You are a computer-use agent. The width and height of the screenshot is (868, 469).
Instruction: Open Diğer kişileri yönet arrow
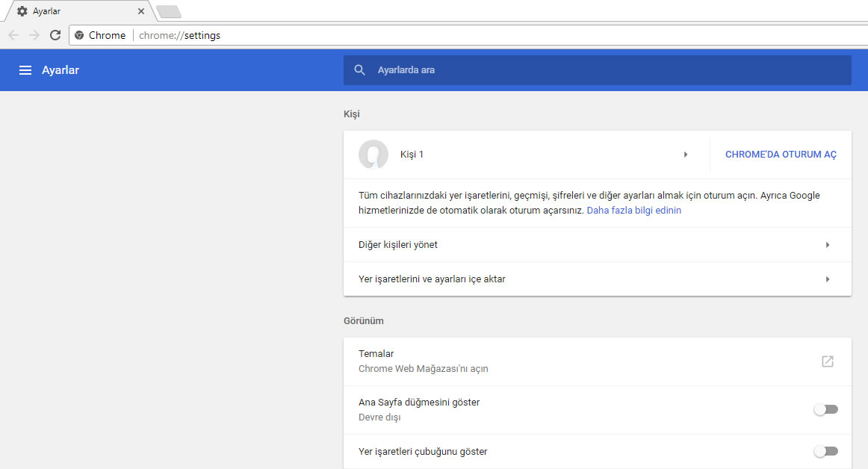point(828,245)
